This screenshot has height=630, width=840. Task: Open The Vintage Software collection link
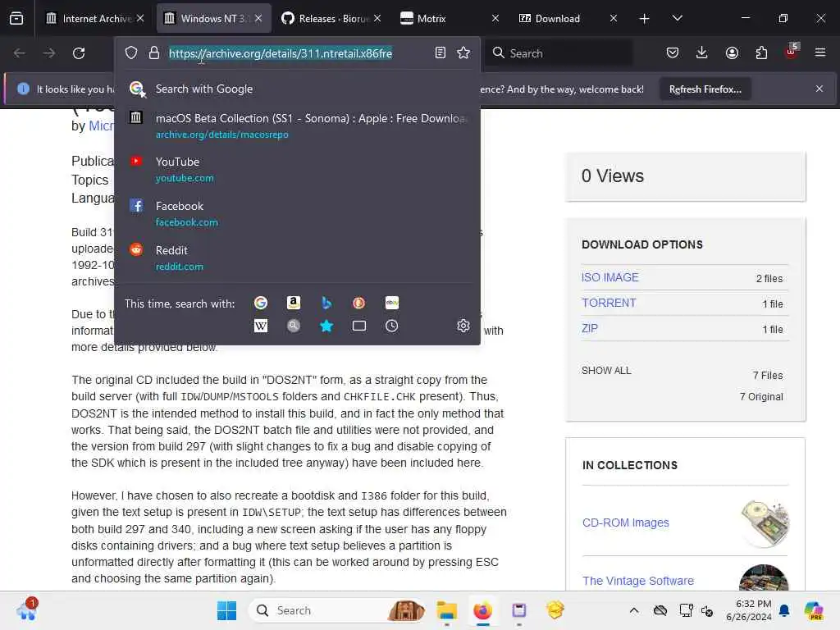(x=637, y=581)
